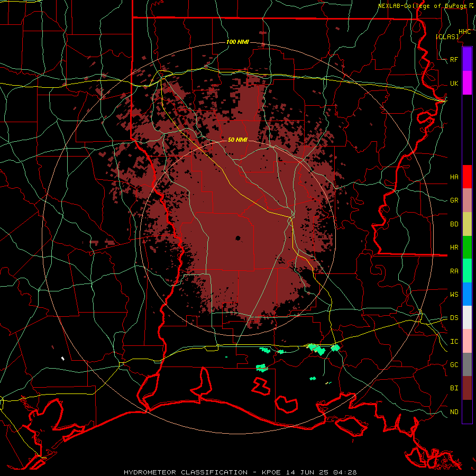Click the BI legend label

tap(454, 388)
